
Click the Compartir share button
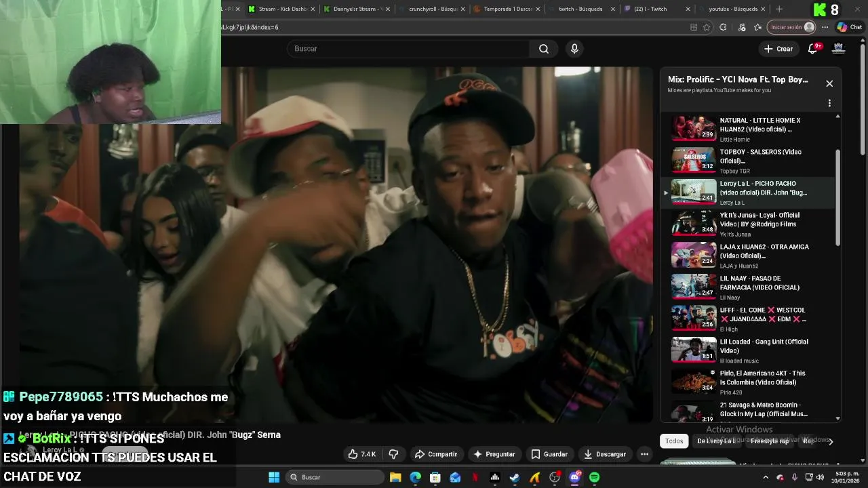coord(436,454)
